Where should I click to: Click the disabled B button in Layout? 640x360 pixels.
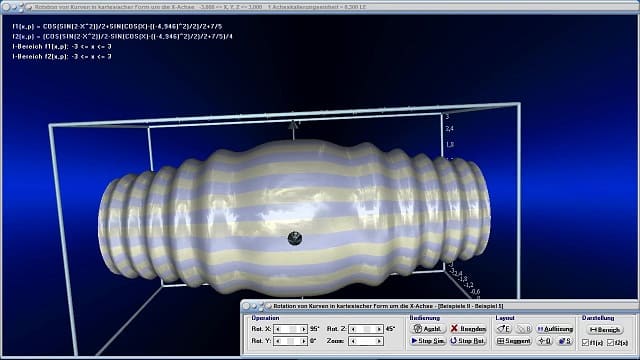click(524, 329)
